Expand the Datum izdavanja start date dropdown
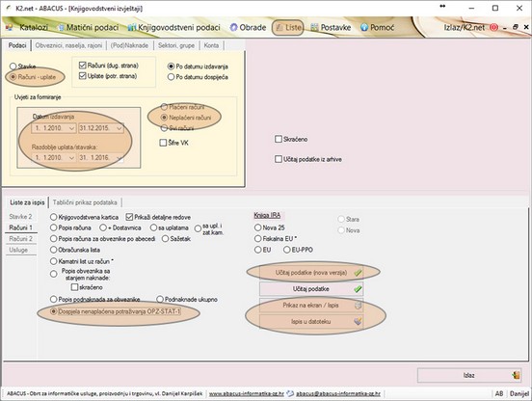This screenshot has height=401, width=532. tap(71, 128)
